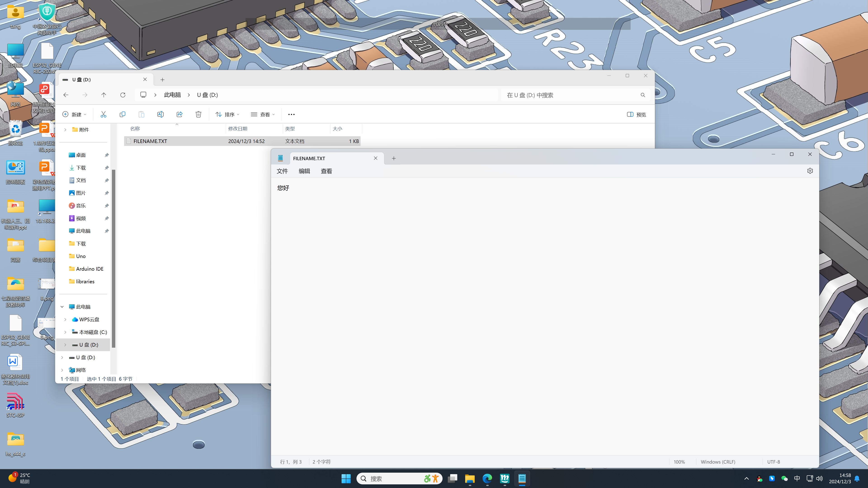Viewport: 868px width, 488px height.
Task: Click the Rename icon in Explorer toolbar
Action: (160, 115)
